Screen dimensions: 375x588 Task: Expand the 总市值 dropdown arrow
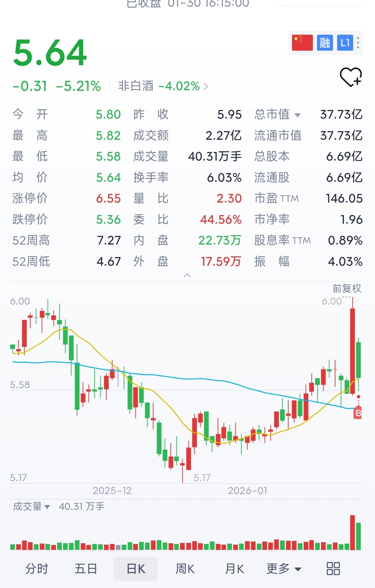[298, 115]
